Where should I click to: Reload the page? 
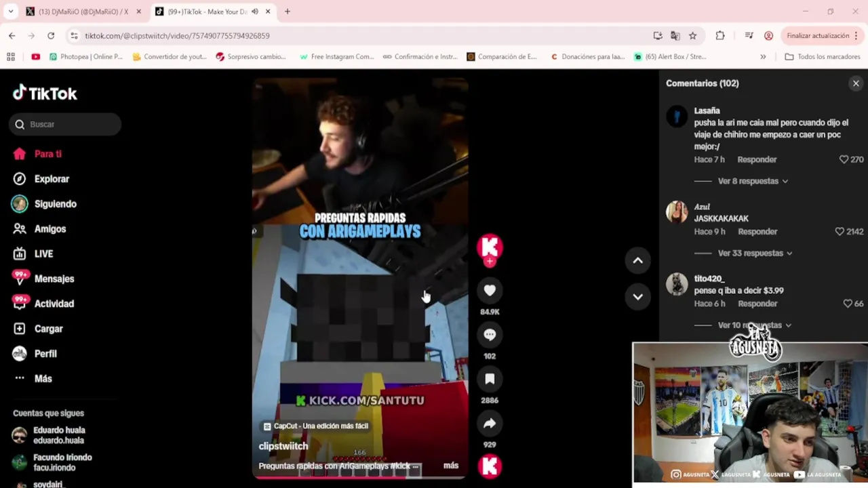pyautogui.click(x=51, y=35)
